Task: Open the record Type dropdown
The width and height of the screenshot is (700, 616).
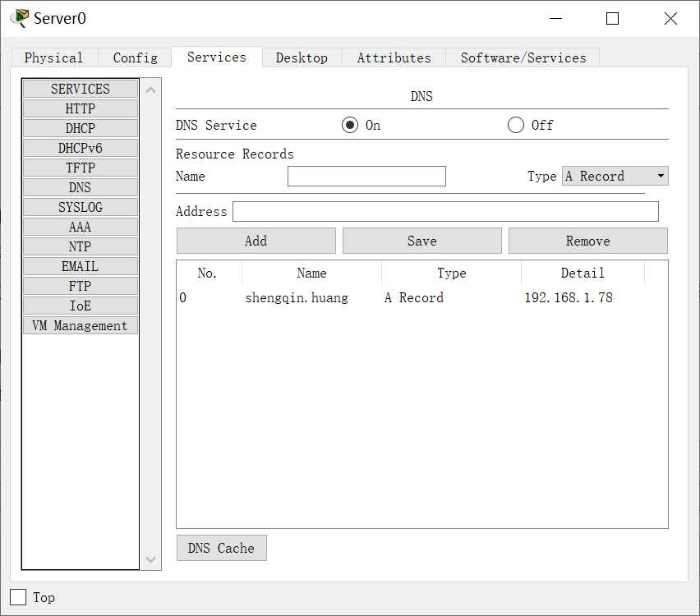Action: pyautogui.click(x=615, y=176)
